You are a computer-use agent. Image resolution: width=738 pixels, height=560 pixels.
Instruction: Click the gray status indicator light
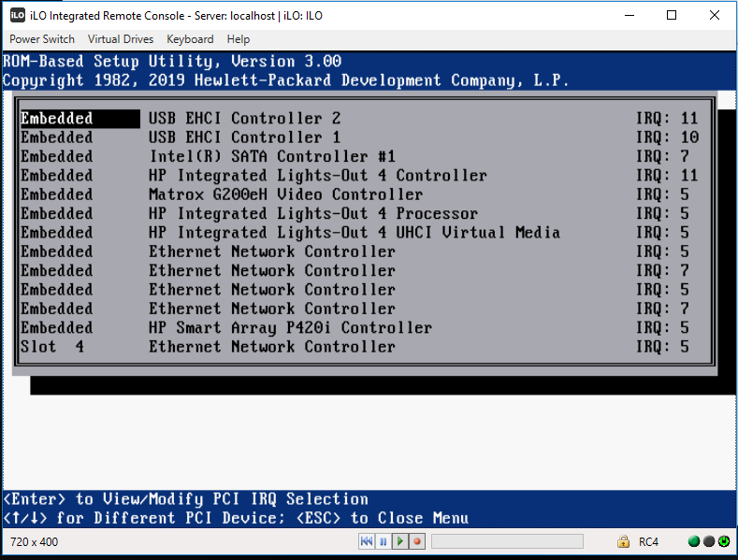(709, 541)
